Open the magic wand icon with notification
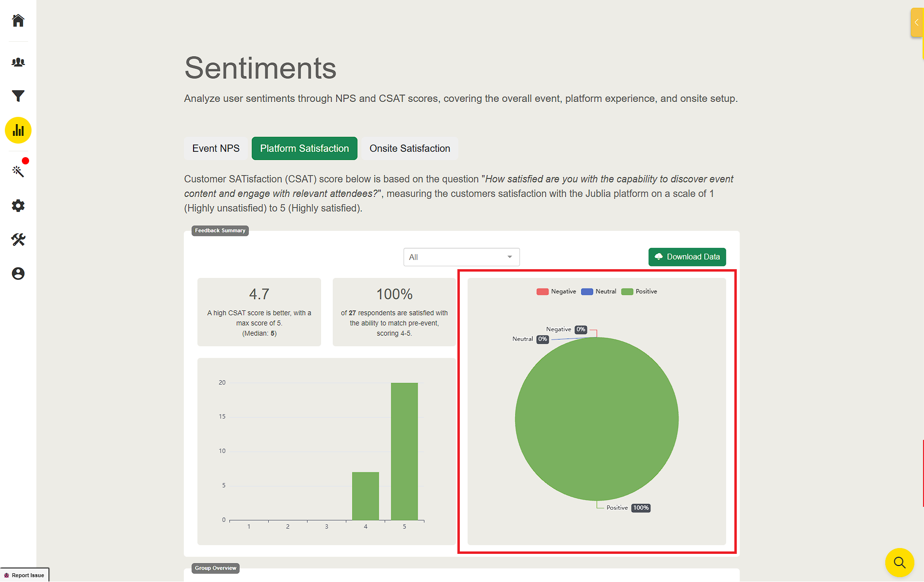 click(x=18, y=171)
